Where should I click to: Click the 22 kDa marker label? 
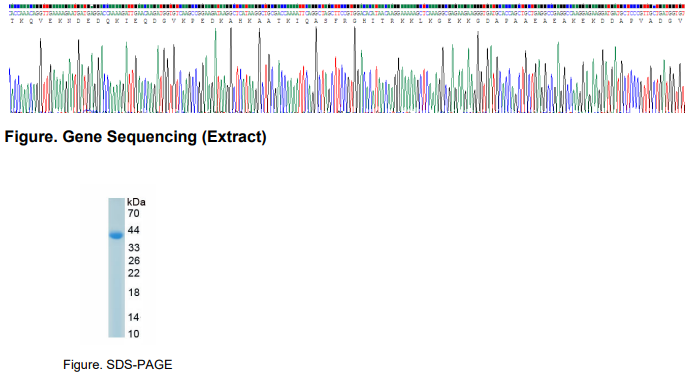pos(134,274)
